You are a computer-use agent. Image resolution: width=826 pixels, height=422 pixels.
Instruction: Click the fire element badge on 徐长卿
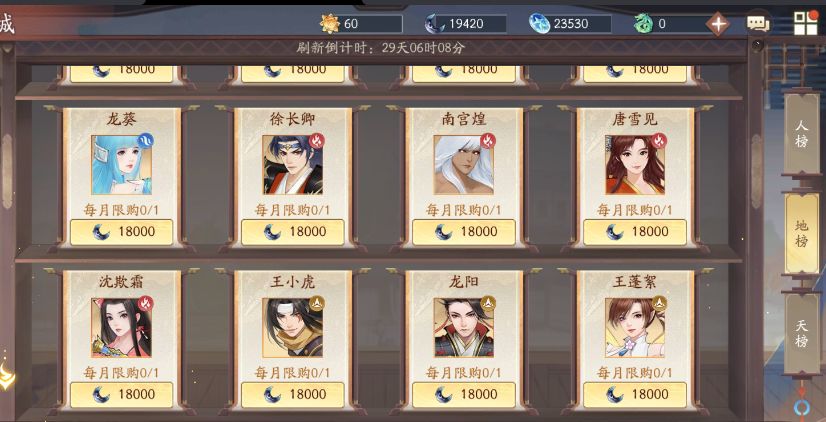point(317,141)
